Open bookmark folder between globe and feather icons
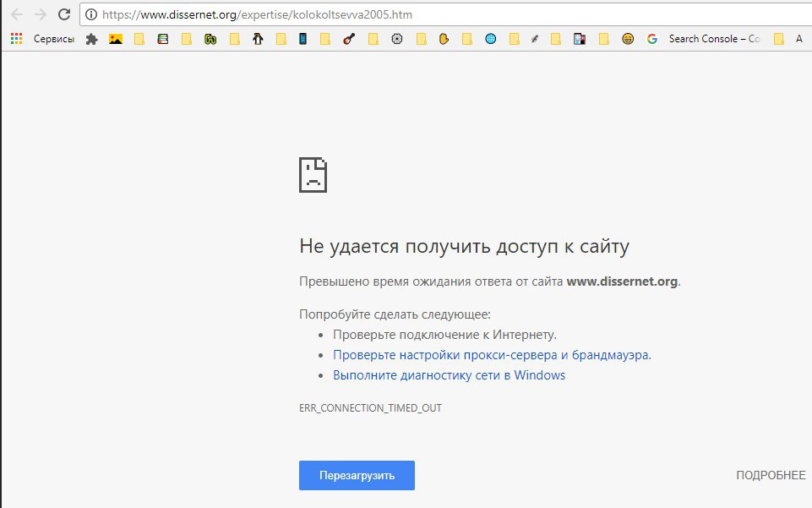The height and width of the screenshot is (508, 812). tap(515, 39)
